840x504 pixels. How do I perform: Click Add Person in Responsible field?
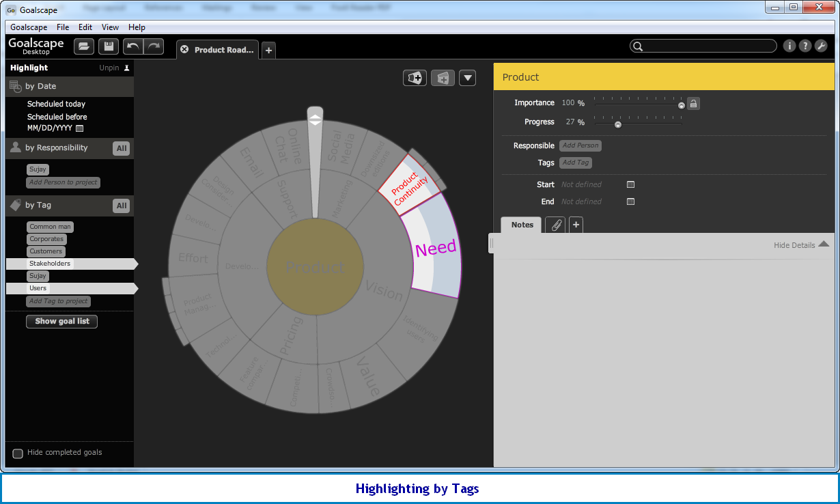(580, 145)
